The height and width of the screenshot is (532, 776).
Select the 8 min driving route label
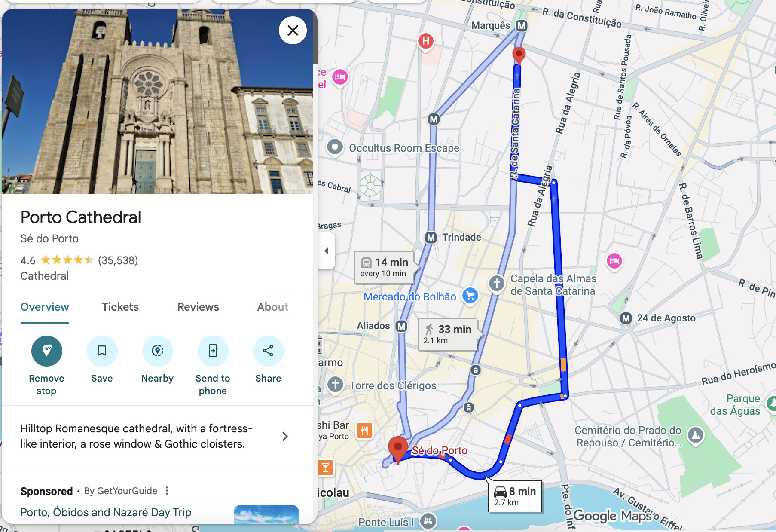(x=515, y=496)
